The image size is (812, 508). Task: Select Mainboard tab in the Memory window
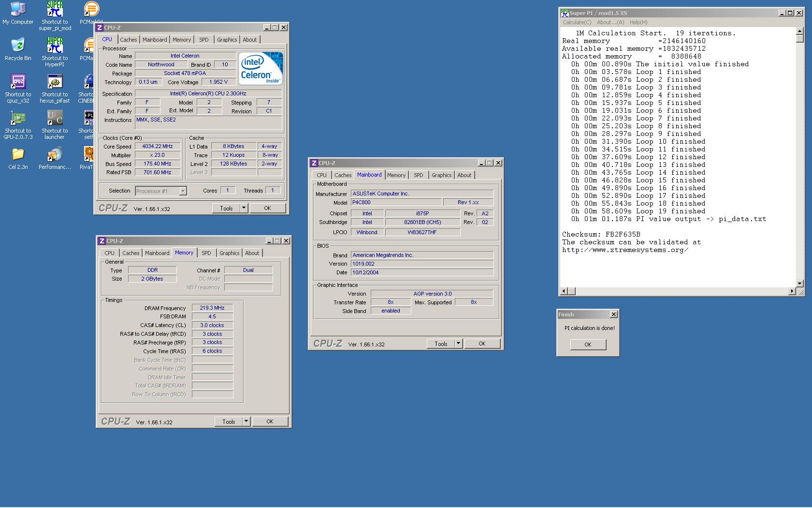(157, 253)
